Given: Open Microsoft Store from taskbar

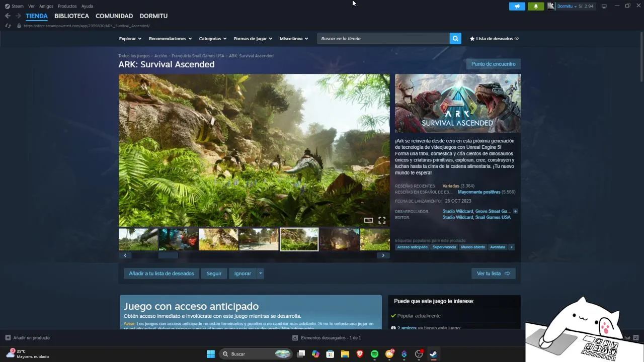Looking at the screenshot, I should 330,354.
